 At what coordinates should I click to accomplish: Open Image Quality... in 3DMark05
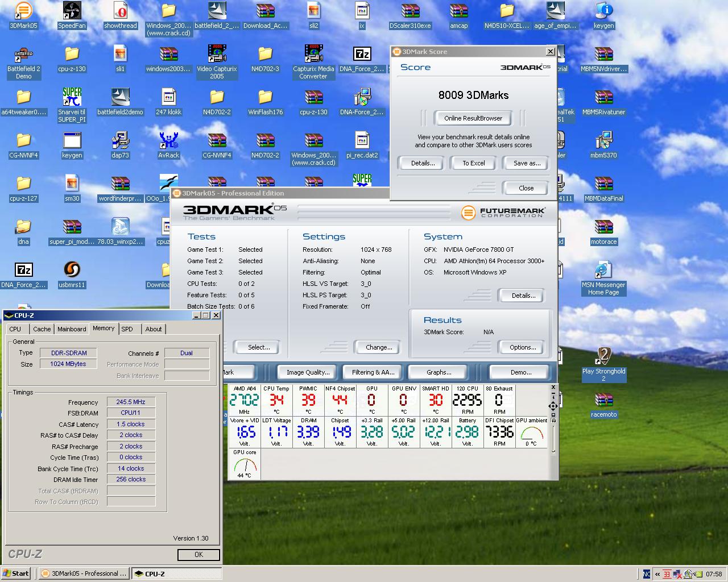308,372
